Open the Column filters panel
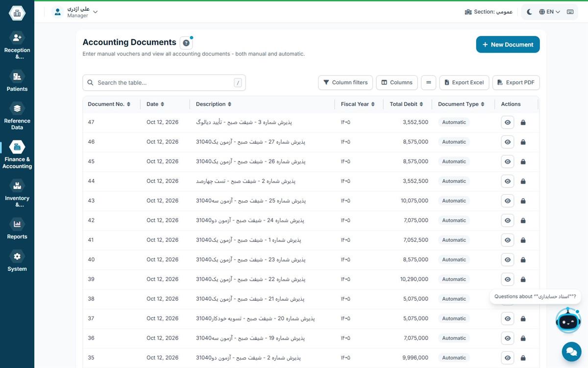Screen dimensions: 588x368 345,82
